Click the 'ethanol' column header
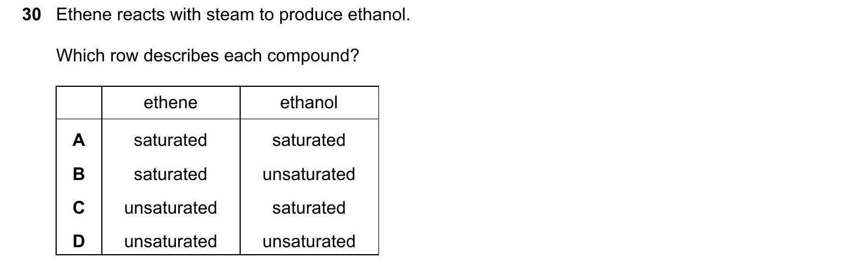Viewport: 868px width, 264px height. pyautogui.click(x=308, y=103)
